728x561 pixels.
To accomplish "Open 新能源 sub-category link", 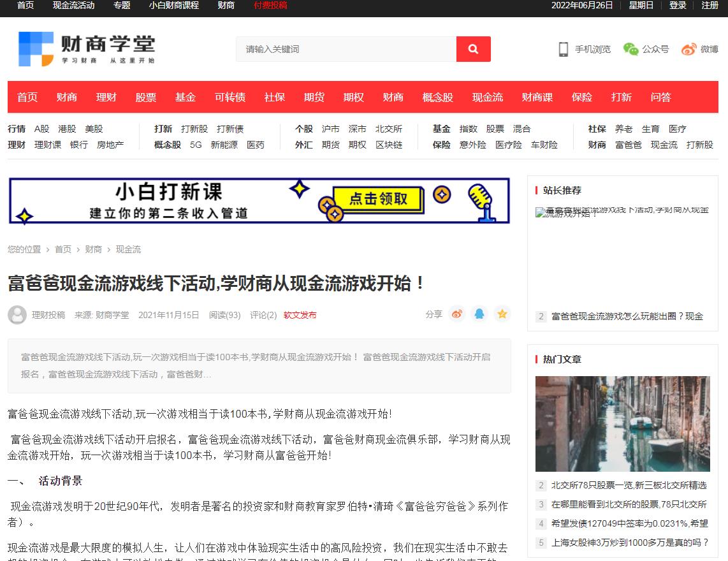I will pyautogui.click(x=224, y=145).
